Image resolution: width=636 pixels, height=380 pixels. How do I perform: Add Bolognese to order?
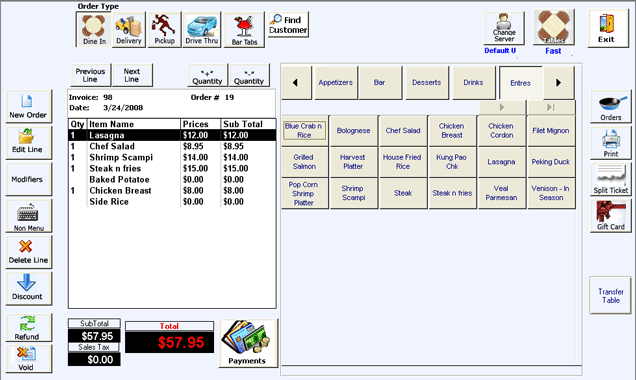(x=353, y=131)
